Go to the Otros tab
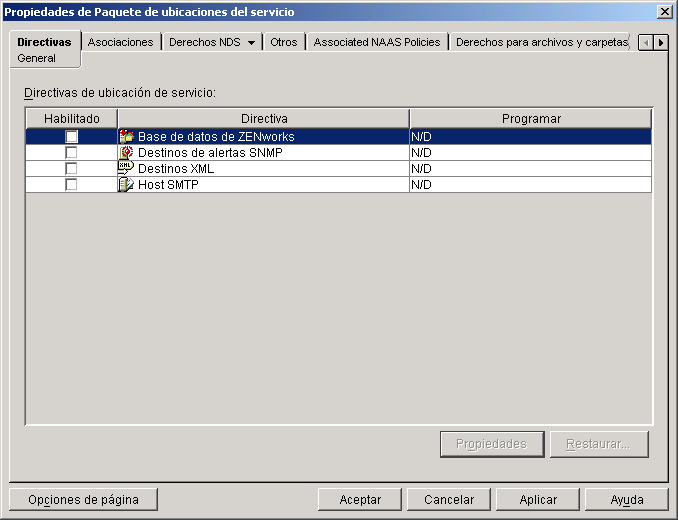This screenshot has height=520, width=678. pos(284,42)
